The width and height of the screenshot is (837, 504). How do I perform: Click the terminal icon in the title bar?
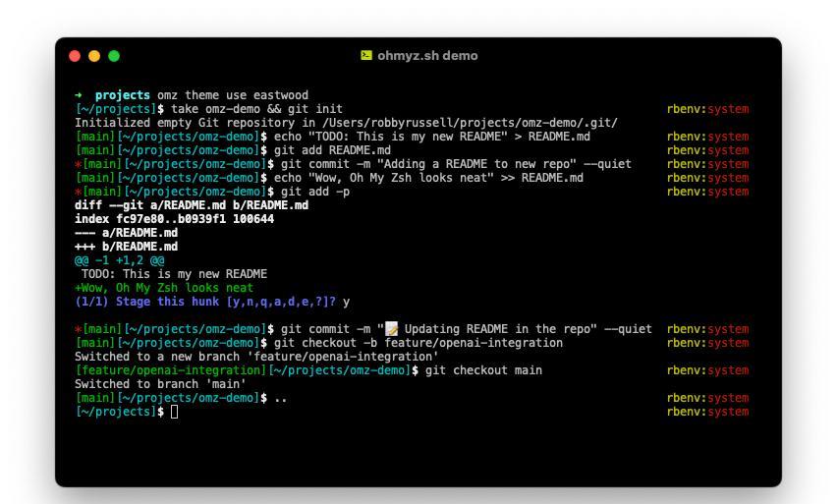tap(366, 56)
